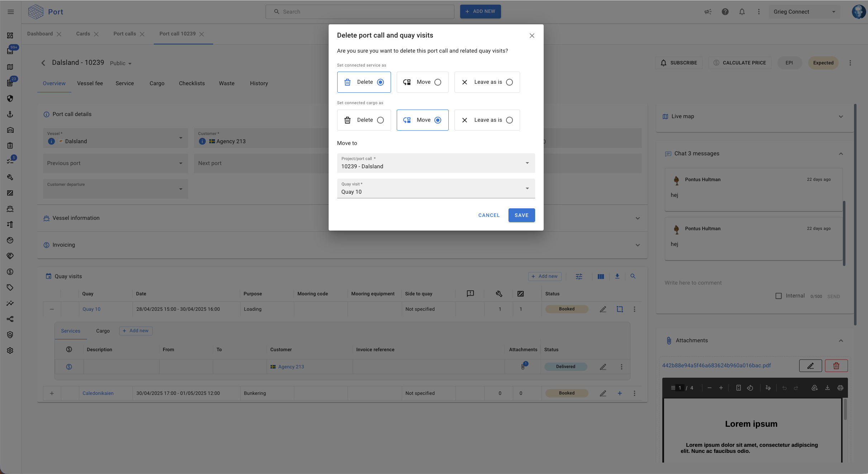868x474 pixels.
Task: Click the pencil edit icon on Quay 10 row
Action: [603, 309]
